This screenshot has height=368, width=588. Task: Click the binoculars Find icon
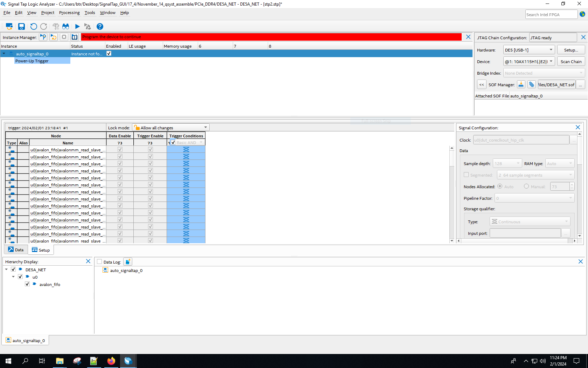(x=66, y=26)
